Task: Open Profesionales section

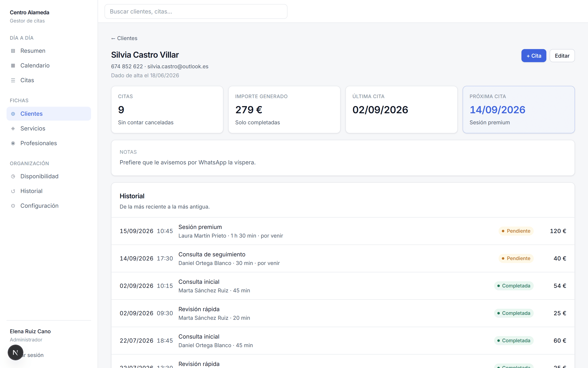Action: click(49, 143)
